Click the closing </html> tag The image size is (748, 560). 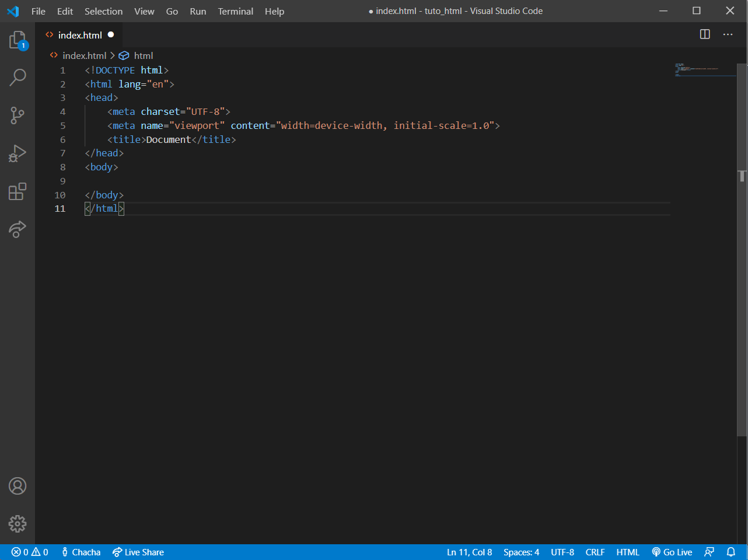tap(104, 208)
